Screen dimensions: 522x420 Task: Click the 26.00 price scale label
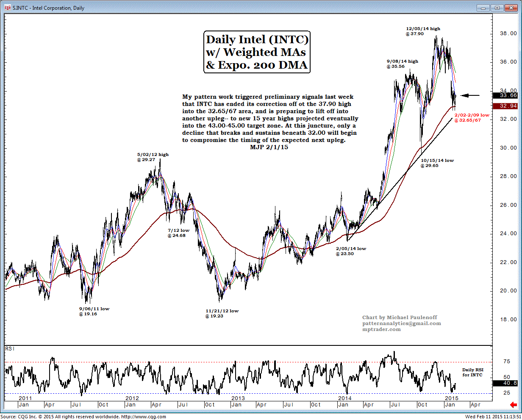click(508, 205)
